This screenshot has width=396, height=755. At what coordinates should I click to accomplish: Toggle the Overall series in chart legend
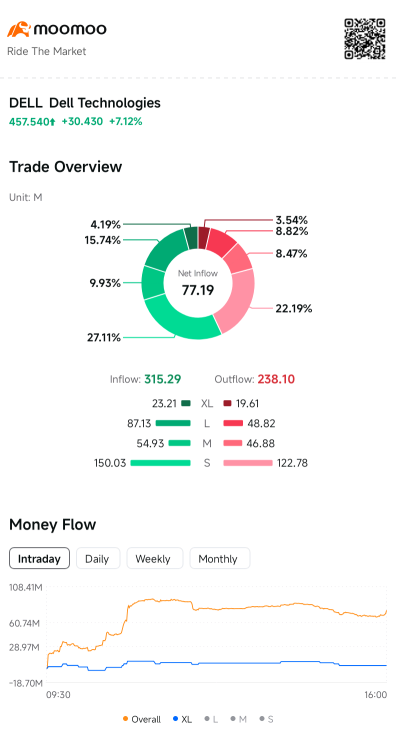point(142,719)
